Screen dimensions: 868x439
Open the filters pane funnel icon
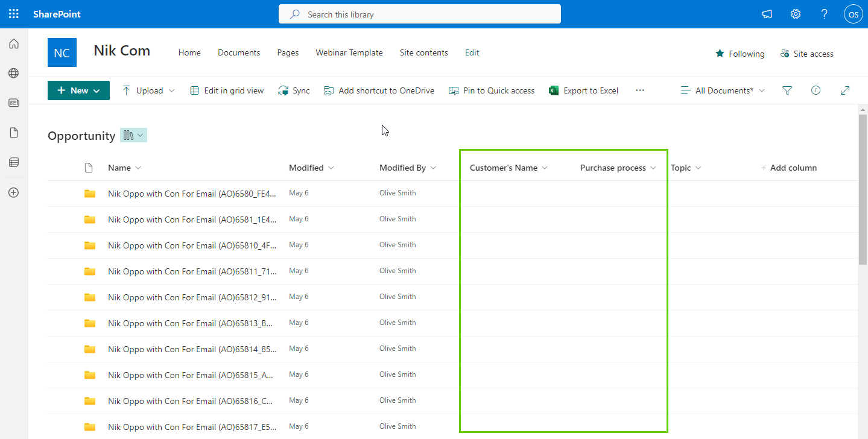coord(787,90)
